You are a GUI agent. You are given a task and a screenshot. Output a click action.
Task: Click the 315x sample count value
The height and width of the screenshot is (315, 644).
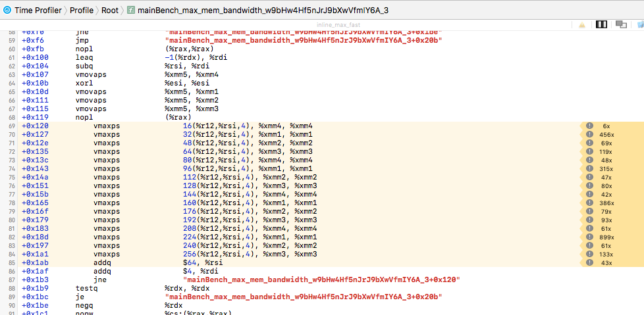(606, 169)
